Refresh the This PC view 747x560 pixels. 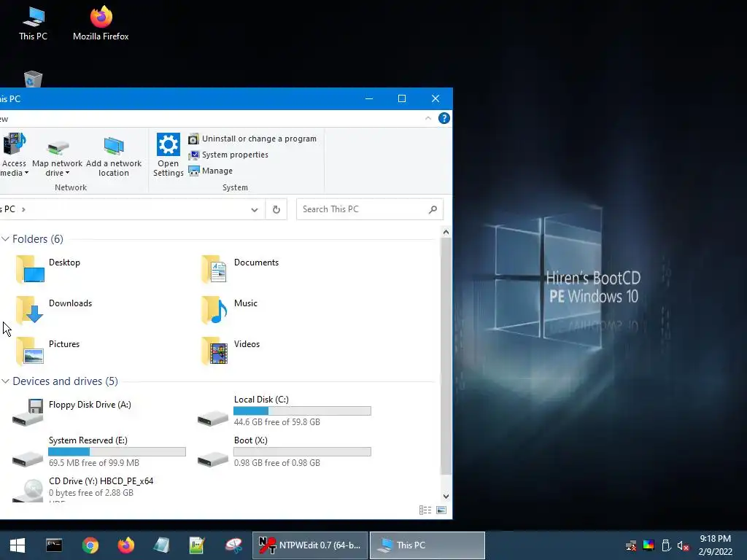(x=276, y=209)
